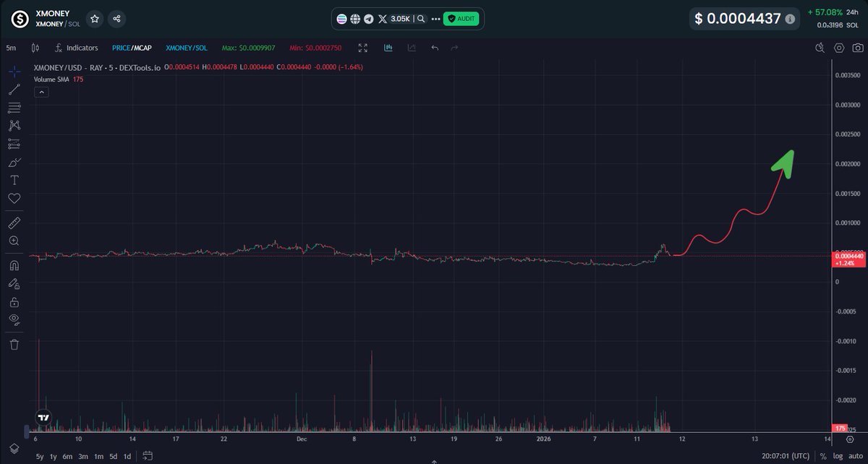Select the crosshair cursor tool
868x464 pixels.
point(14,72)
